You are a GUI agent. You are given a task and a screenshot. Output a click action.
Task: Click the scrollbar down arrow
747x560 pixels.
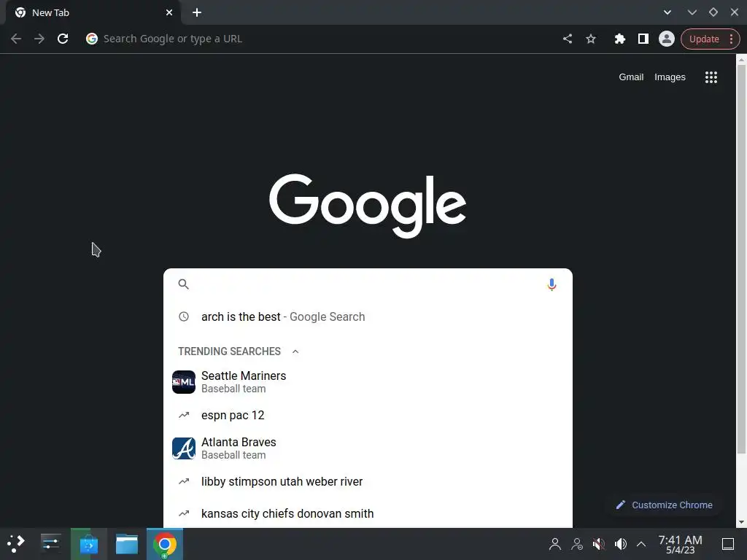tap(741, 522)
